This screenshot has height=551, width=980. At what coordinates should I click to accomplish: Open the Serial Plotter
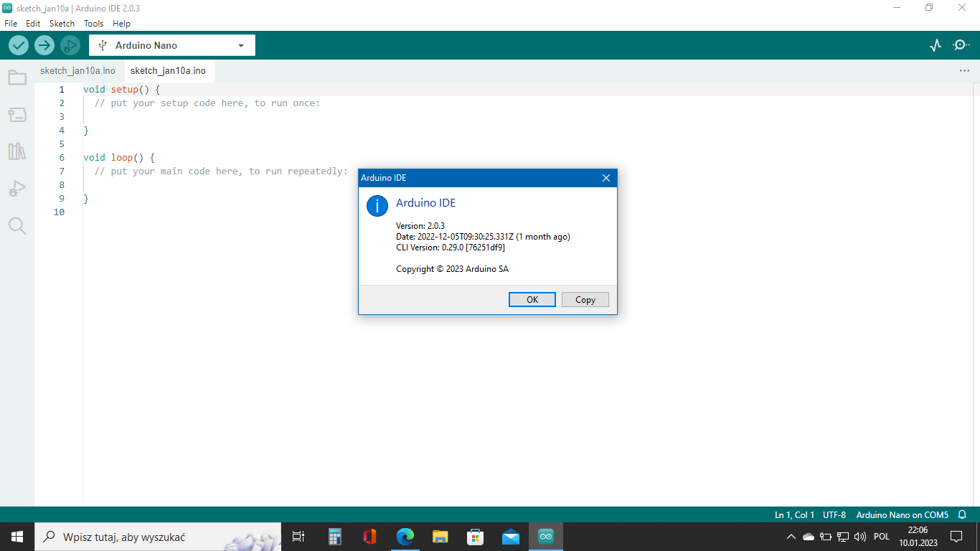click(x=936, y=45)
